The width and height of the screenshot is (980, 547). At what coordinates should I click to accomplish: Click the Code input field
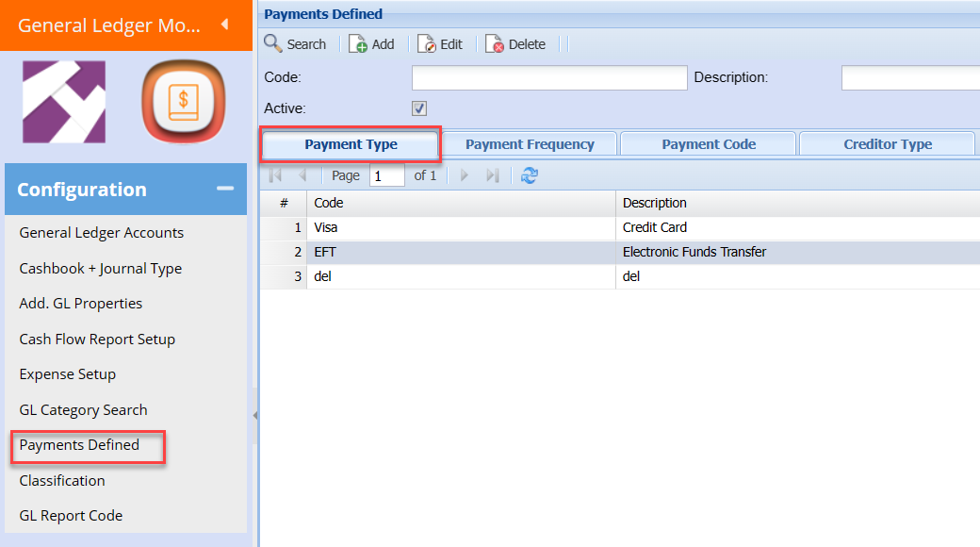pyautogui.click(x=549, y=77)
